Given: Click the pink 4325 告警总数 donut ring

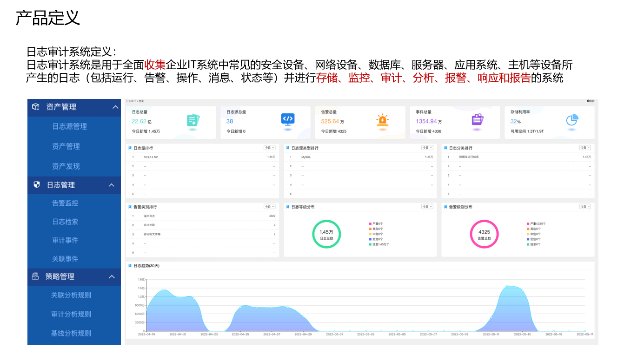Looking at the screenshot, I should [x=484, y=234].
